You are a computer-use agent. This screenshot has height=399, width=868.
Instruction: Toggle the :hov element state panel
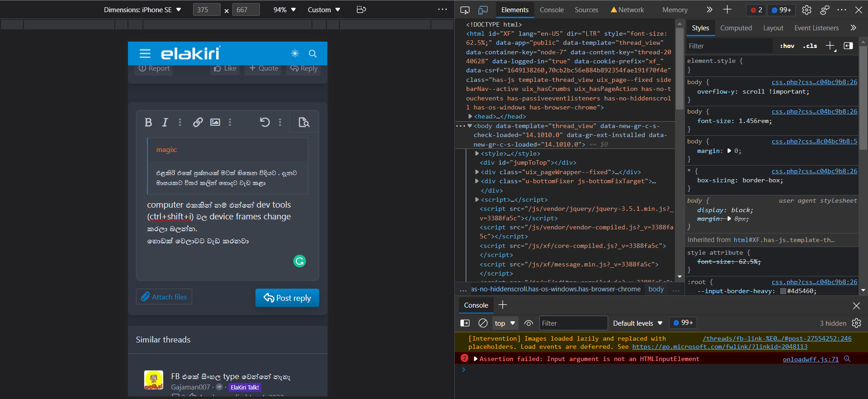pyautogui.click(x=787, y=46)
